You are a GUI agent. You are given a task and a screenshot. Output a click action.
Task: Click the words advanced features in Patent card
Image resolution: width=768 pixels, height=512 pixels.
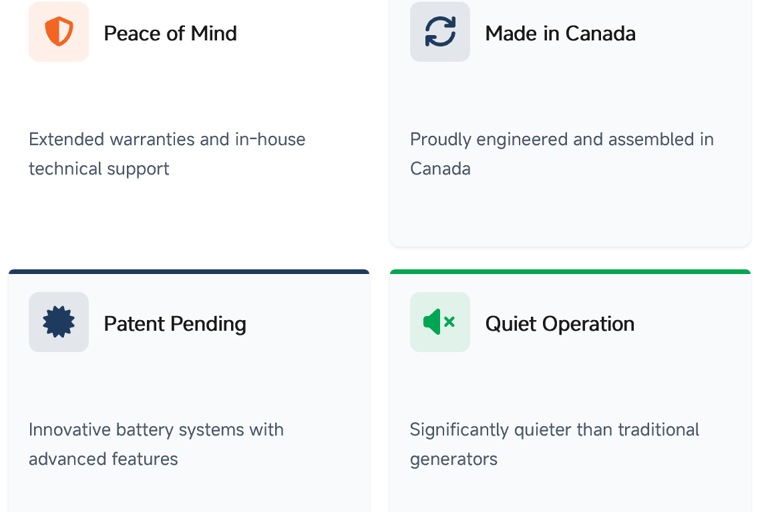(103, 459)
